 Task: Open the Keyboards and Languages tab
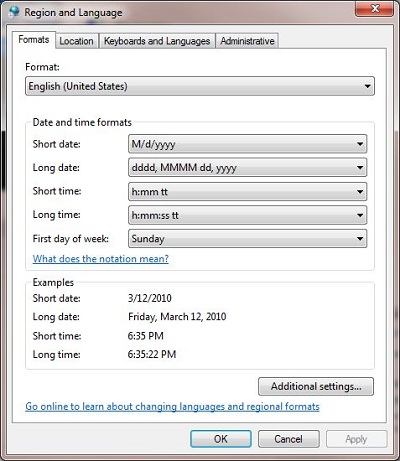pyautogui.click(x=157, y=41)
